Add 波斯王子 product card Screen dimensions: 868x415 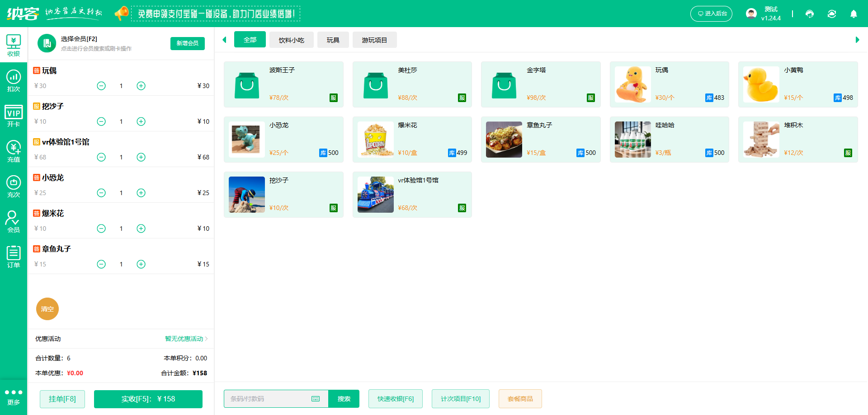(x=283, y=84)
